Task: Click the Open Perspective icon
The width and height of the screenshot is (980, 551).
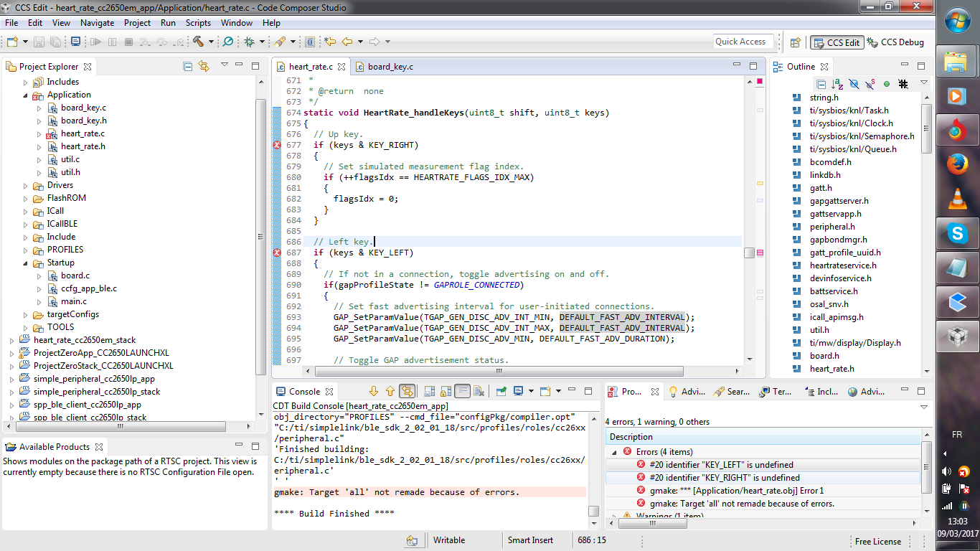Action: (x=795, y=42)
